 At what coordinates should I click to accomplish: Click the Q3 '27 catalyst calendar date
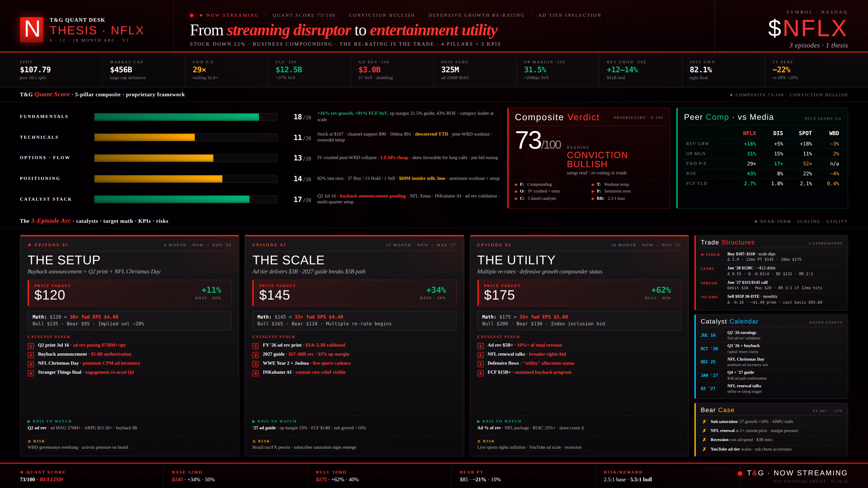coord(708,389)
